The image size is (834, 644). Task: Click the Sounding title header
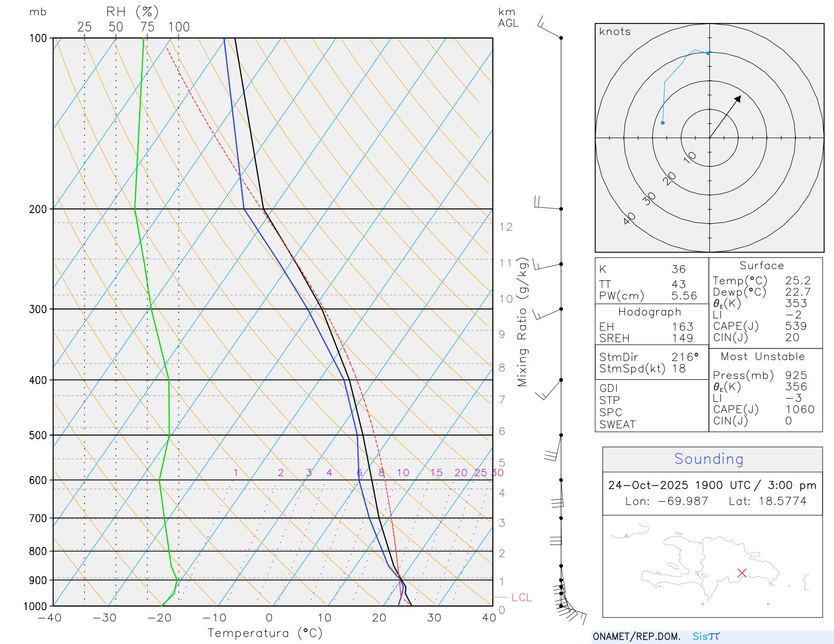click(x=709, y=459)
